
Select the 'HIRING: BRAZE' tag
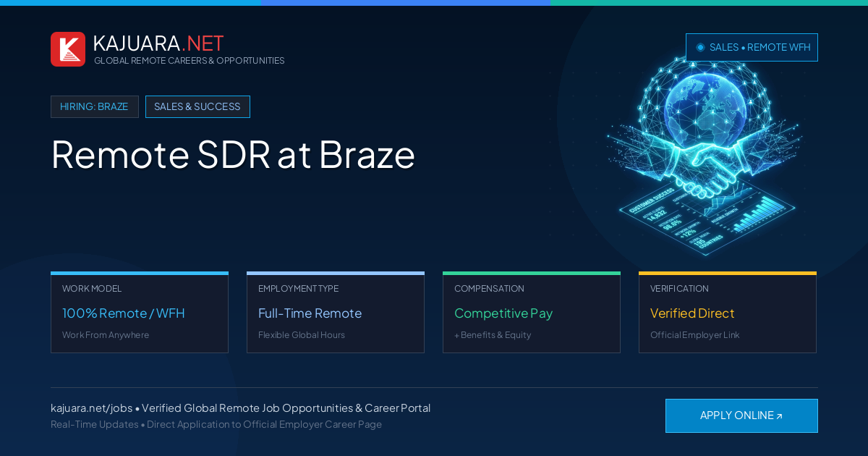pos(94,106)
